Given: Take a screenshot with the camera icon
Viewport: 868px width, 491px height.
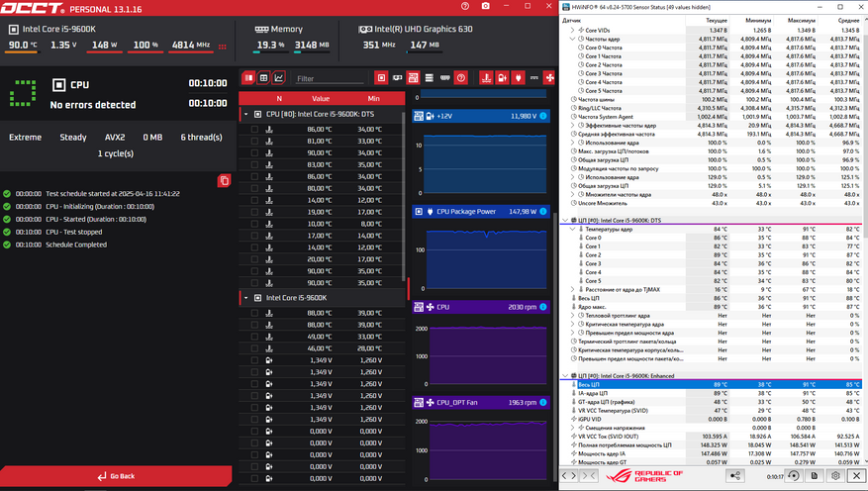Looking at the screenshot, I should [x=485, y=7].
